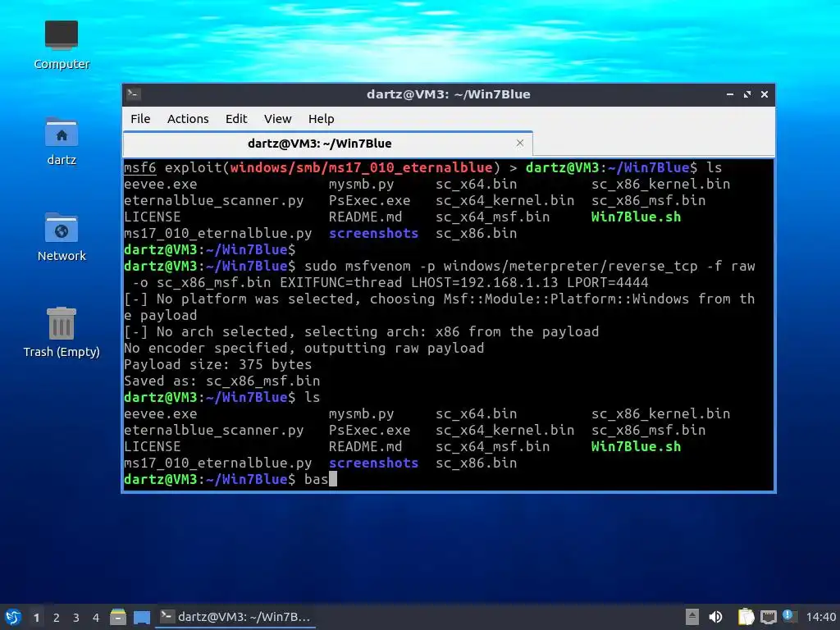
Task: Open the Lubuntu start menu bird icon
Action: click(x=13, y=617)
